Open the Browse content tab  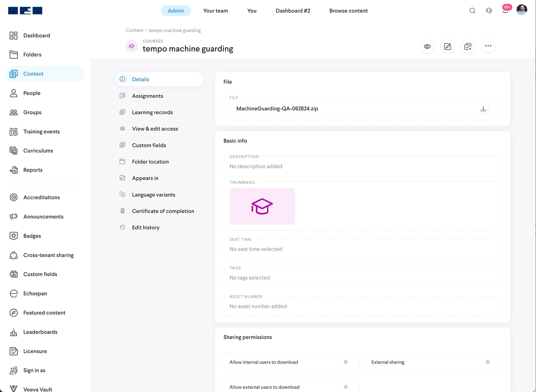[x=348, y=11]
